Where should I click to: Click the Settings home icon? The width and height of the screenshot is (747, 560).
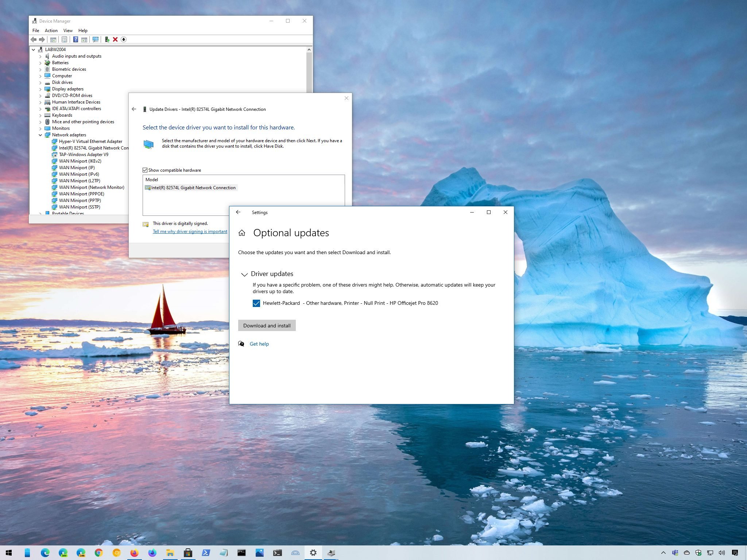pyautogui.click(x=242, y=233)
